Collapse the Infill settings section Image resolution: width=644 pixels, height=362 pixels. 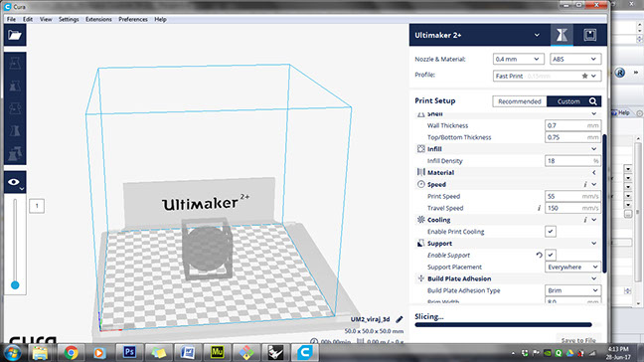(x=594, y=149)
